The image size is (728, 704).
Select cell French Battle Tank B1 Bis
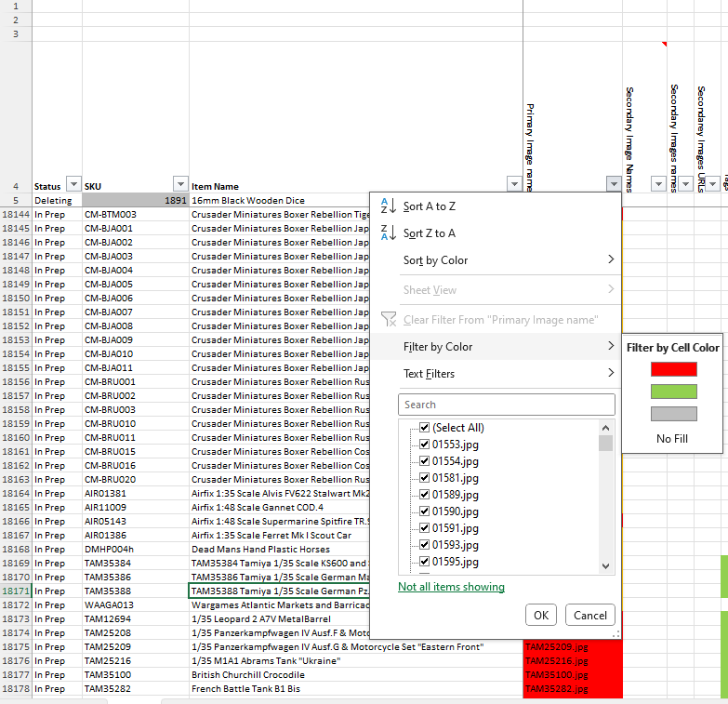pyautogui.click(x=356, y=688)
